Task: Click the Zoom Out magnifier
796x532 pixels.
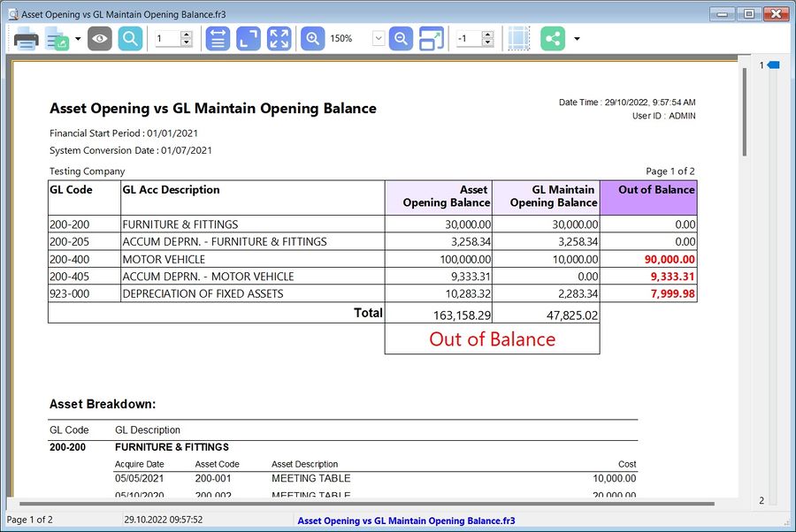Action: pyautogui.click(x=401, y=39)
